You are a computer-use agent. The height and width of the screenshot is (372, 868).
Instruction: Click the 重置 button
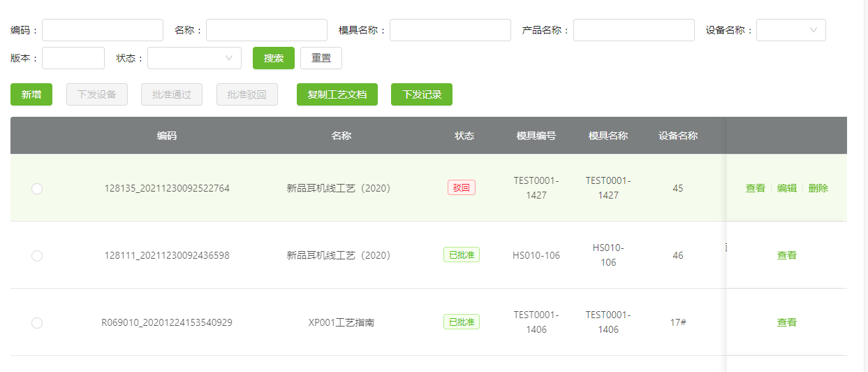[x=321, y=58]
